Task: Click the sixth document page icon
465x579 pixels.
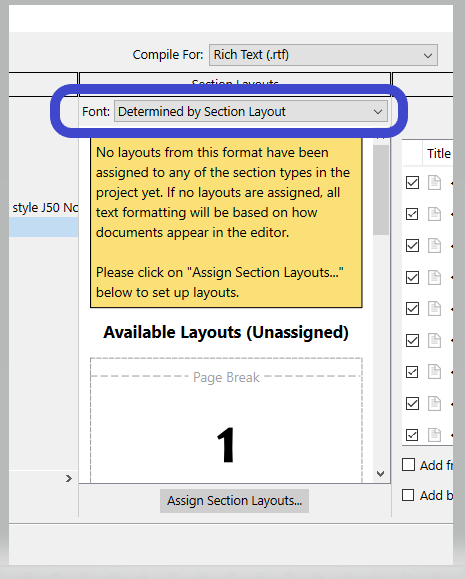Action: point(434,340)
